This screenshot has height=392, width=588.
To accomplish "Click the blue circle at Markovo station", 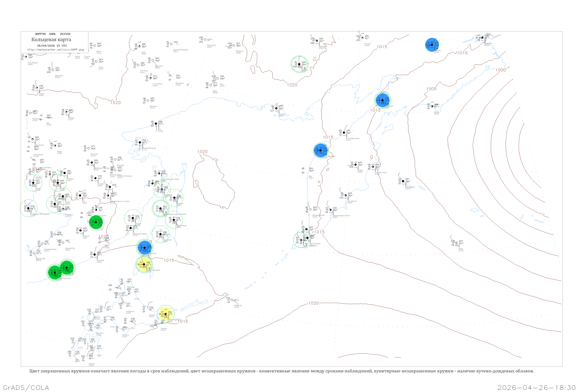I will tap(432, 45).
